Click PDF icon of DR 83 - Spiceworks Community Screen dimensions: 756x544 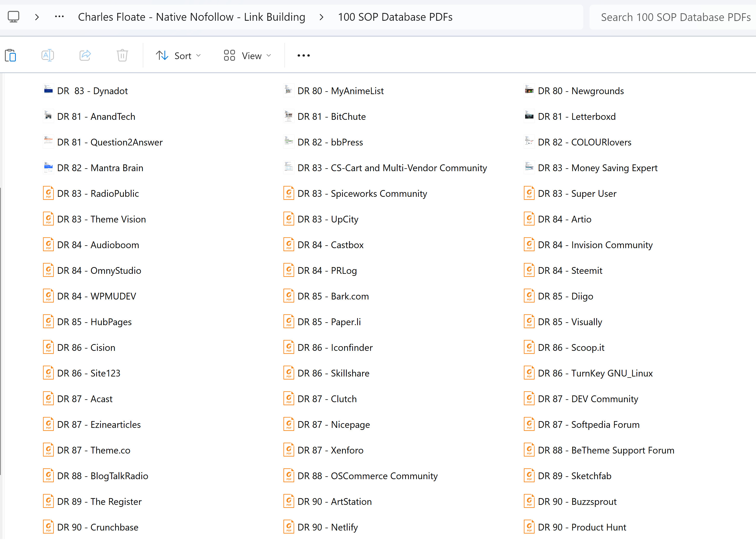tap(289, 193)
